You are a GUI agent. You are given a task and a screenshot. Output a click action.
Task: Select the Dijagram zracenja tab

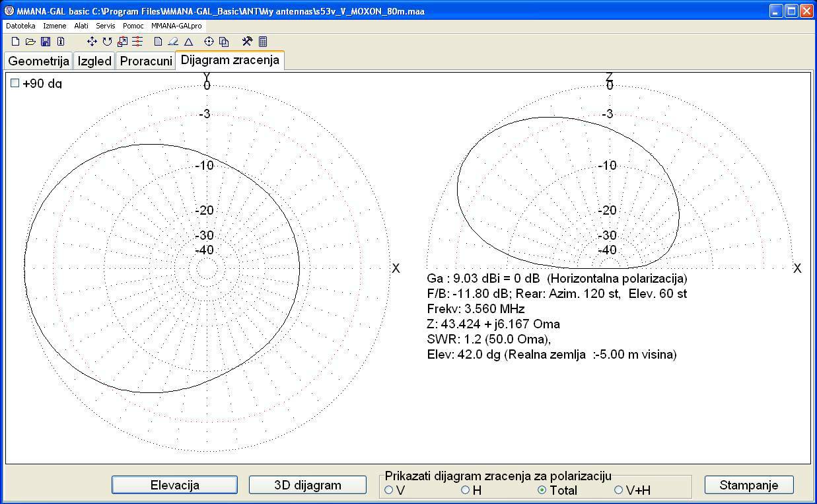tap(230, 59)
